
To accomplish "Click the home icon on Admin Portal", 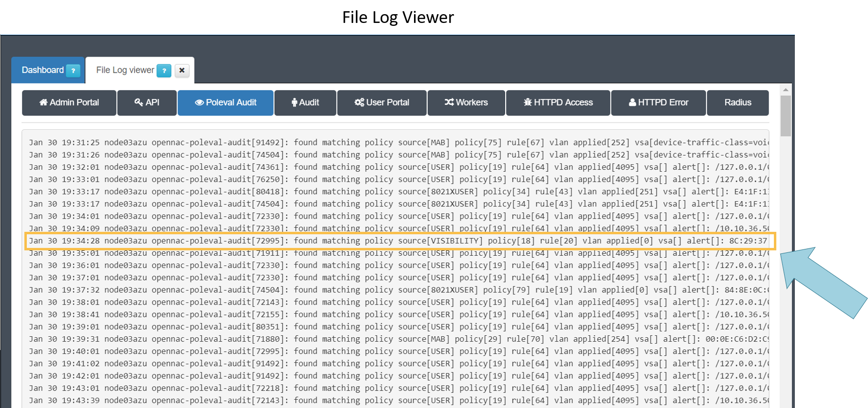I will pos(43,102).
